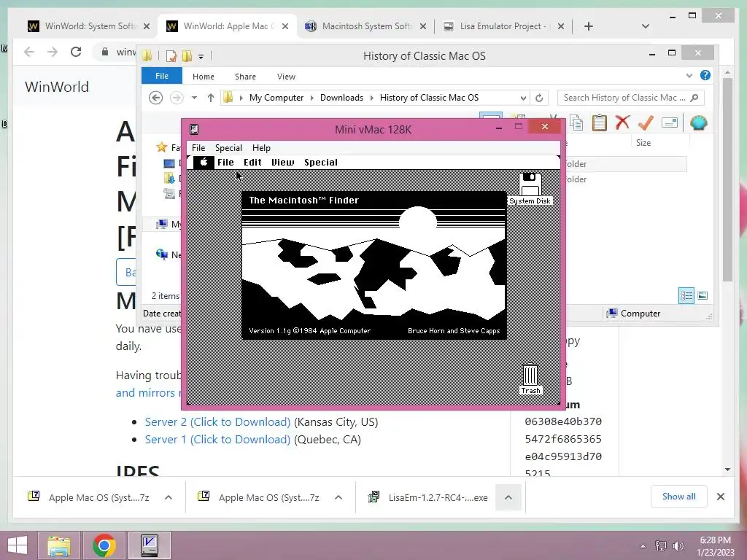The image size is (747, 560).
Task: Open Chrome from the taskbar
Action: [x=104, y=545]
